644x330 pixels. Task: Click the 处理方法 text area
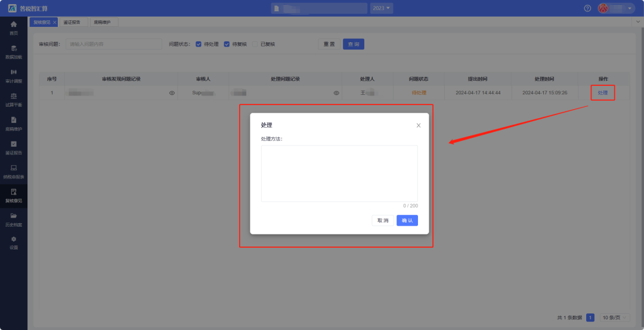[339, 174]
